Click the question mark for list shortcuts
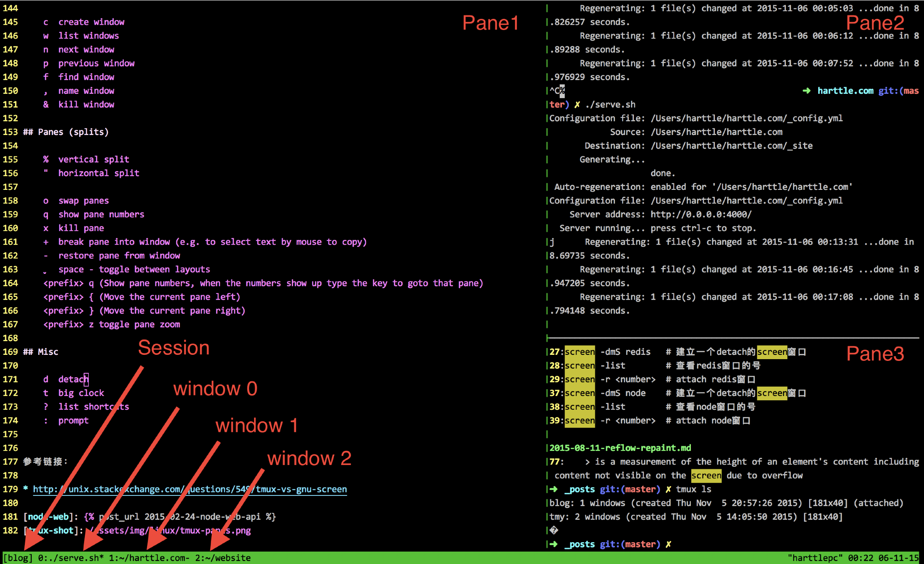 (x=46, y=407)
